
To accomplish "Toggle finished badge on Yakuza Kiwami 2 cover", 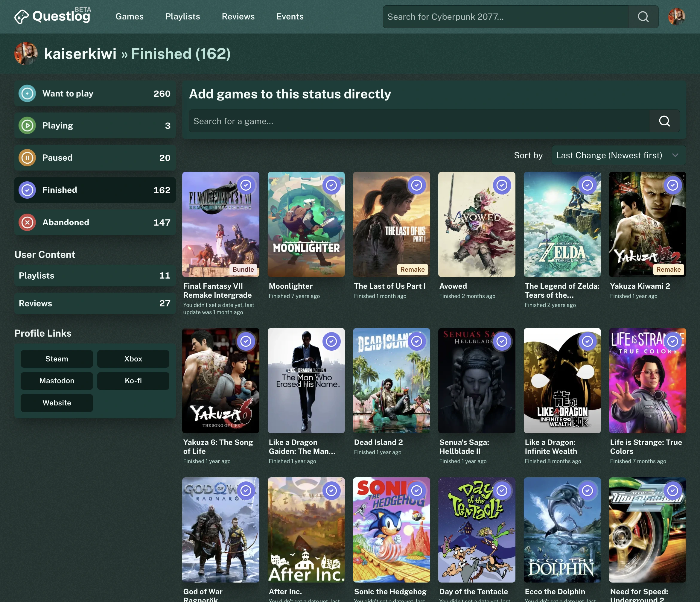I will pos(673,185).
